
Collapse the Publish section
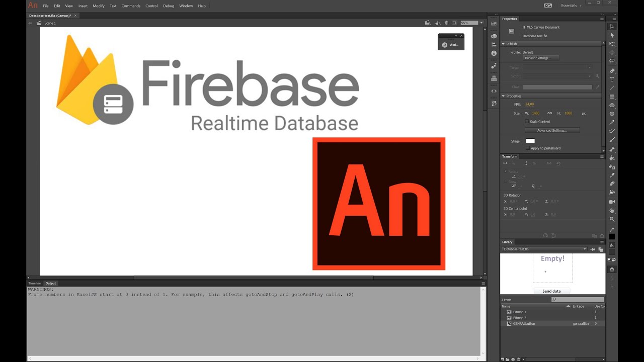(x=503, y=44)
